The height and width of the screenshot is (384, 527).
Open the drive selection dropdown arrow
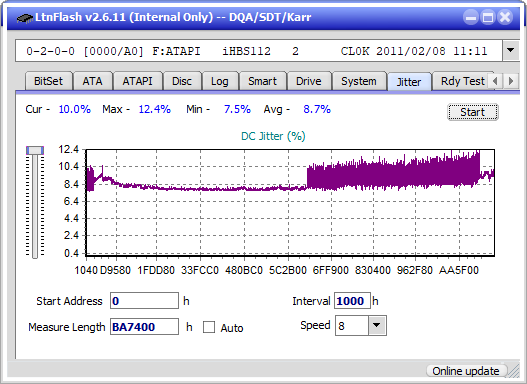(x=511, y=51)
